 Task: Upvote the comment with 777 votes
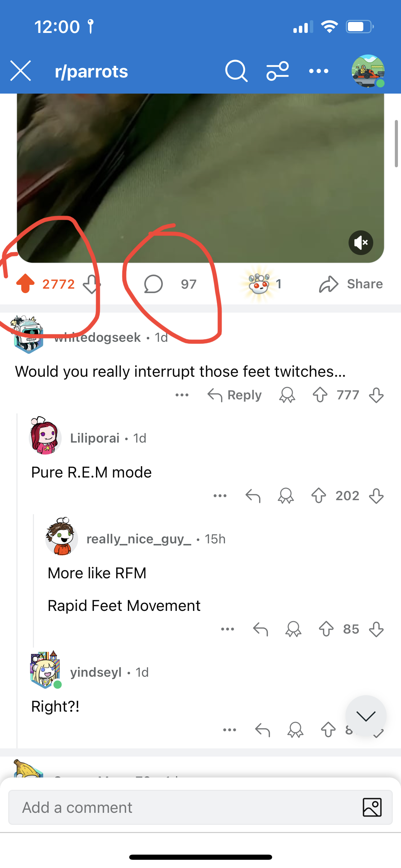click(320, 395)
